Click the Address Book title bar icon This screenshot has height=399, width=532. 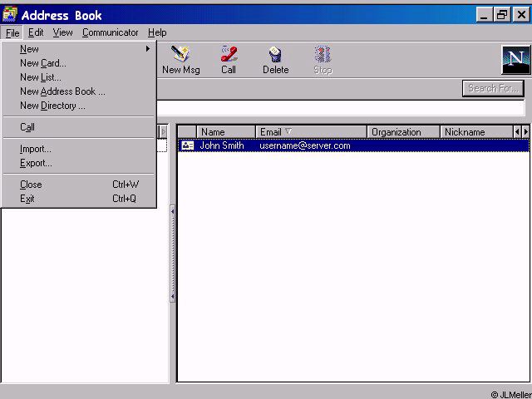[x=9, y=15]
